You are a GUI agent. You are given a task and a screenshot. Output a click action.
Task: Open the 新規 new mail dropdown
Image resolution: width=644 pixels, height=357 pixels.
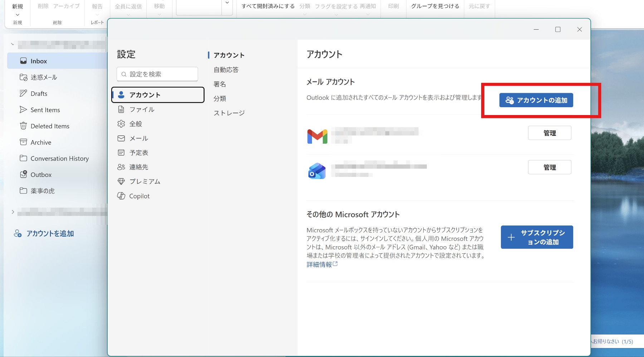click(x=18, y=15)
